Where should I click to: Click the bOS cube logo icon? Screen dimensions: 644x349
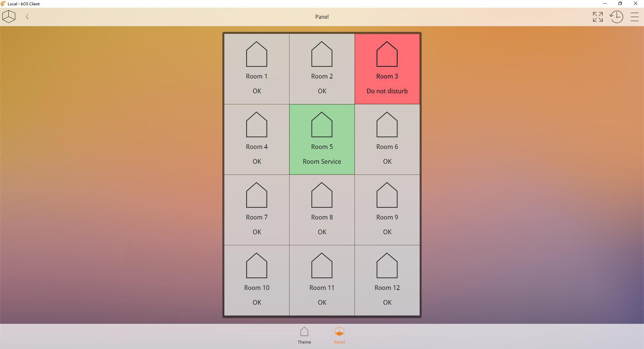point(9,16)
